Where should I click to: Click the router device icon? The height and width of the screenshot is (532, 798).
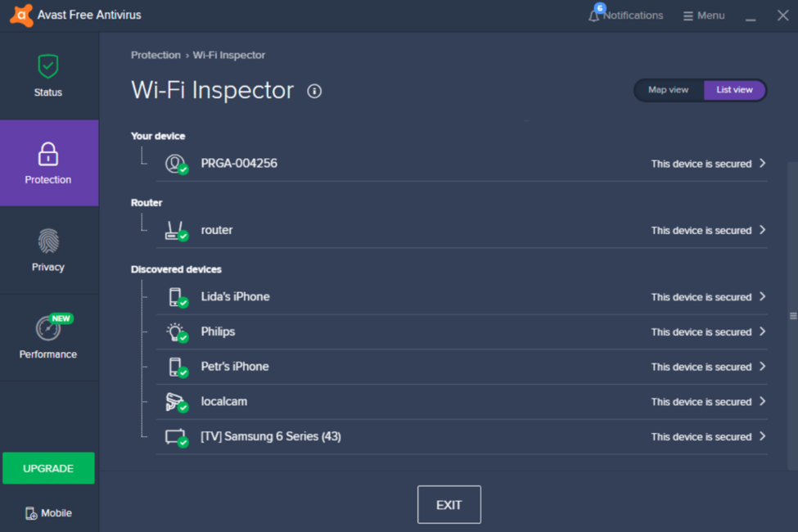click(174, 230)
